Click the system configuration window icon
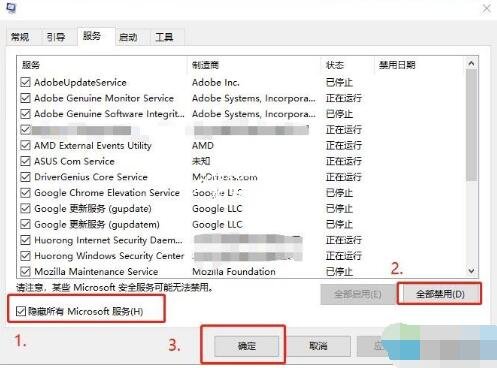This screenshot has width=497, height=368. pyautogui.click(x=11, y=8)
